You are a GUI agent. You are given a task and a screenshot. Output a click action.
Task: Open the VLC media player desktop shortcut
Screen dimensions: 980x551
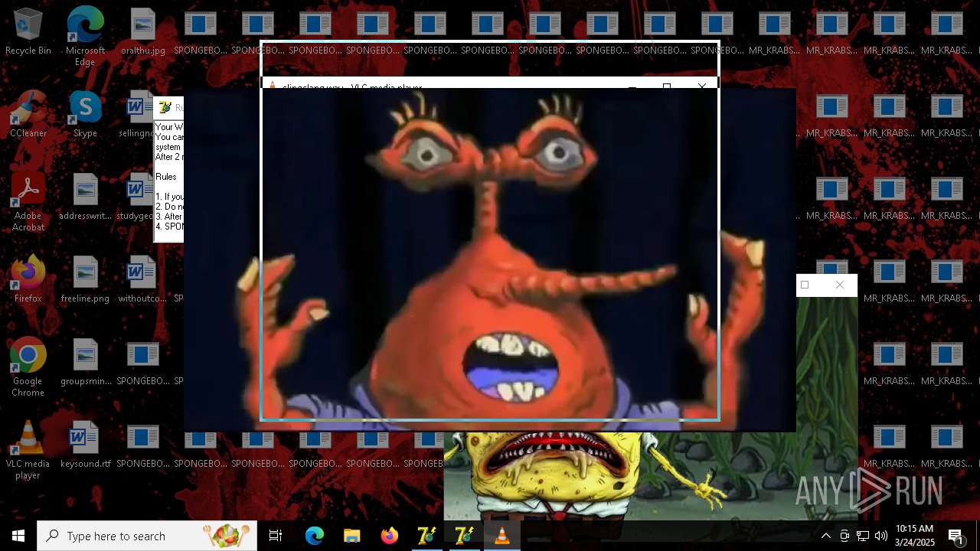[x=28, y=450]
